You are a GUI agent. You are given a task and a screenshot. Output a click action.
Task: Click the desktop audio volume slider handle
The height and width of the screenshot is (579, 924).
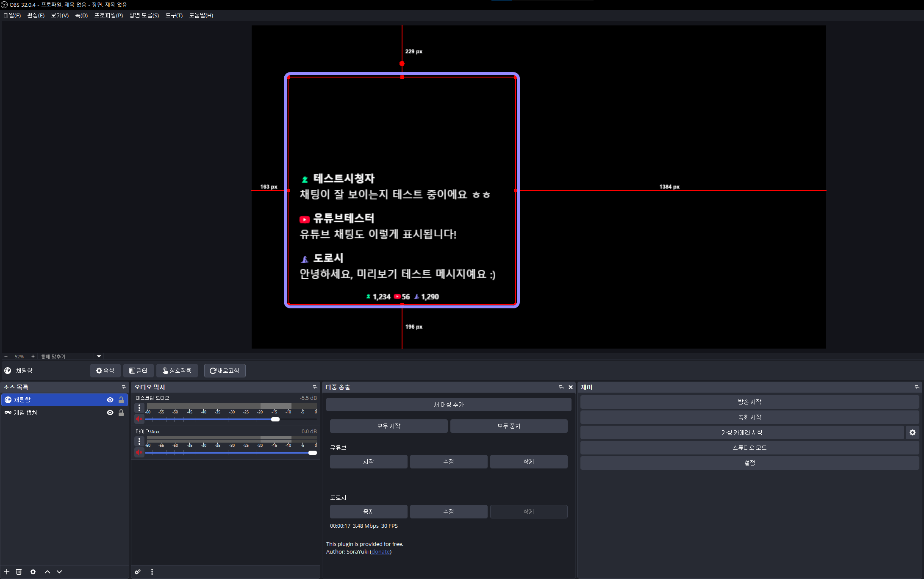pyautogui.click(x=275, y=419)
